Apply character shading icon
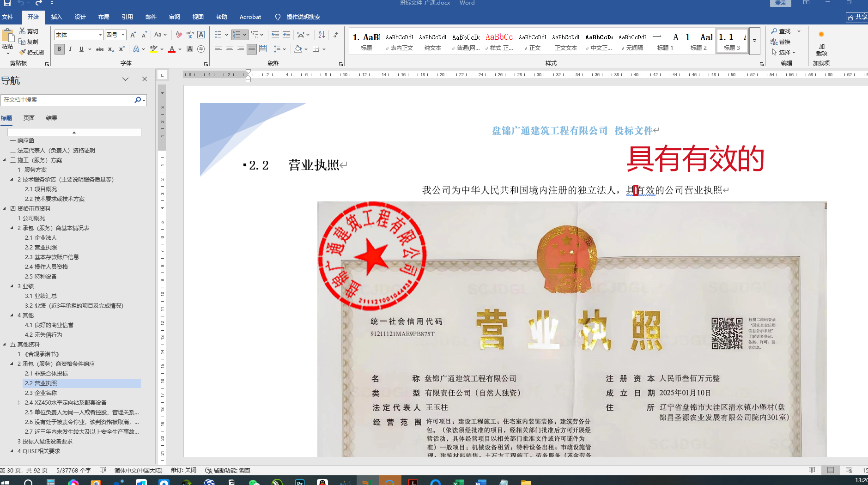The height and width of the screenshot is (485, 868). 190,49
